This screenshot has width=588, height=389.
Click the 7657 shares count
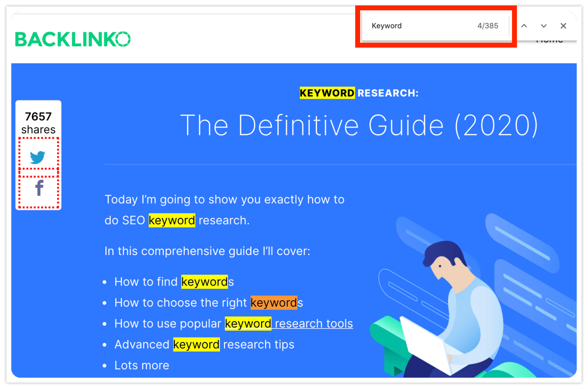coord(38,117)
